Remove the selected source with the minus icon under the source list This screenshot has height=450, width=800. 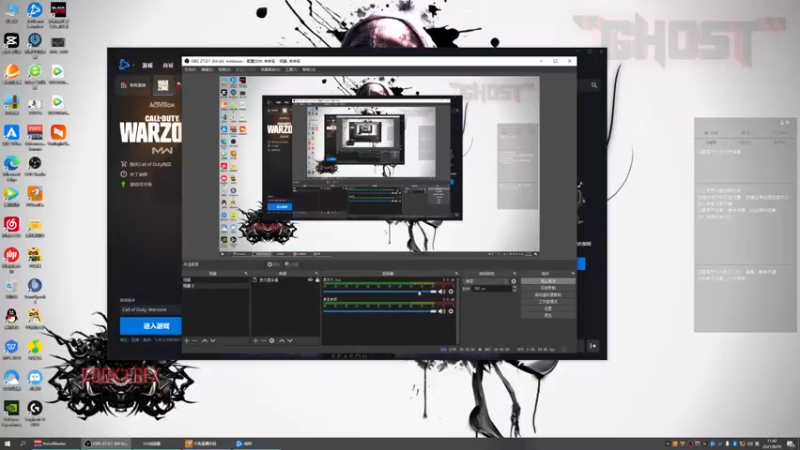click(x=263, y=340)
